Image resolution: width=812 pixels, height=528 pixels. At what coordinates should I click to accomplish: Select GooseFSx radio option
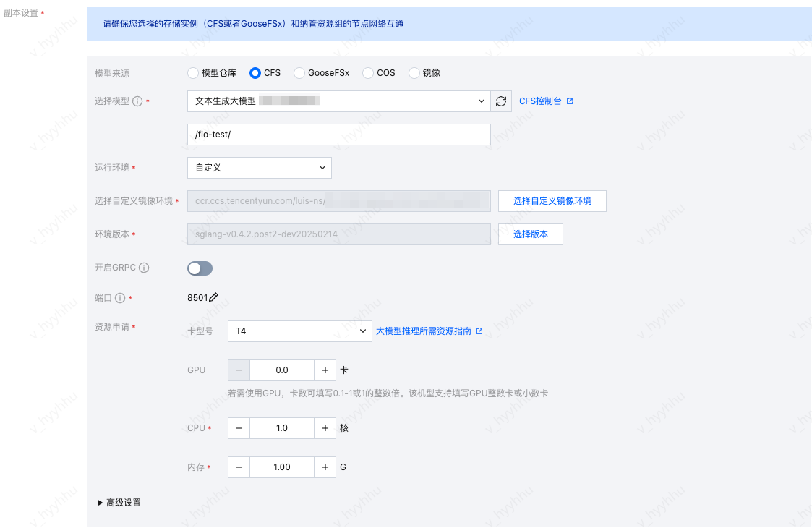tap(299, 73)
